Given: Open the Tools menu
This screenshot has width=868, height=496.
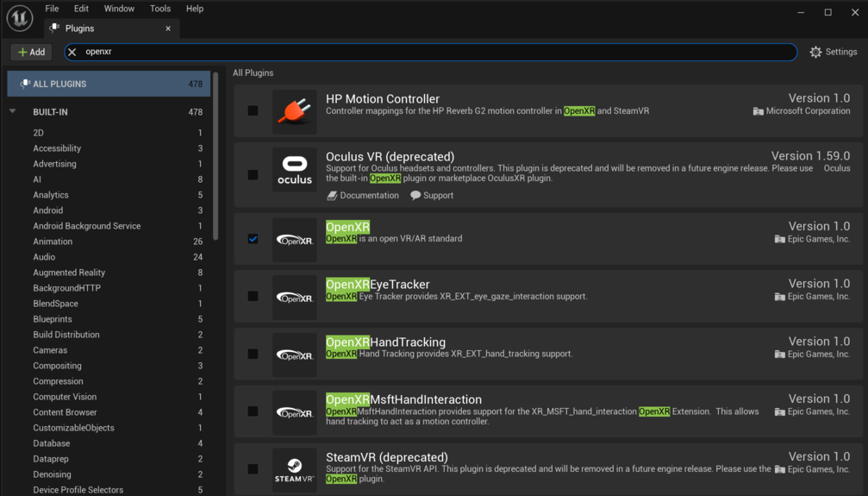Looking at the screenshot, I should click(160, 9).
